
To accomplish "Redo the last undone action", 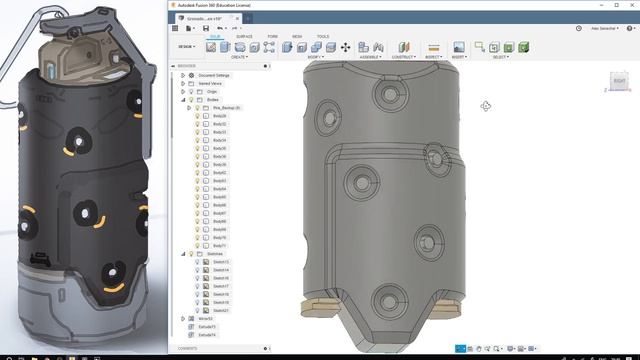I will (x=235, y=28).
